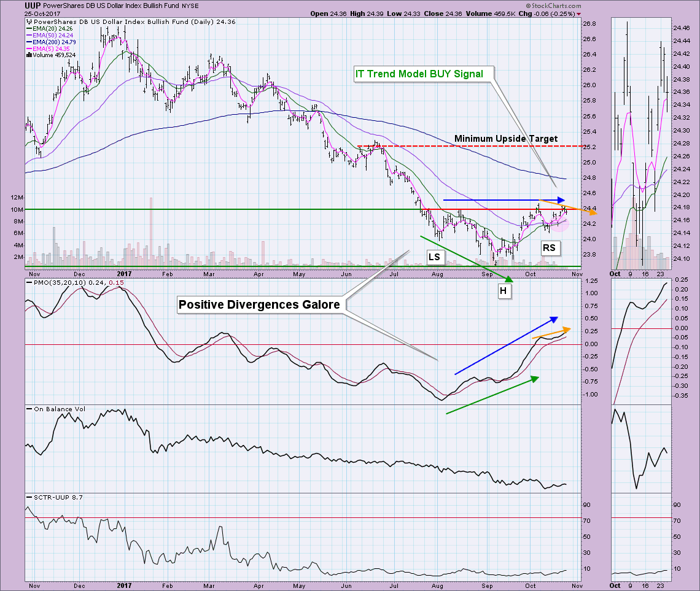Click the Chg -0.06 (-0.25%) value
This screenshot has width=700, height=591.
(546, 14)
